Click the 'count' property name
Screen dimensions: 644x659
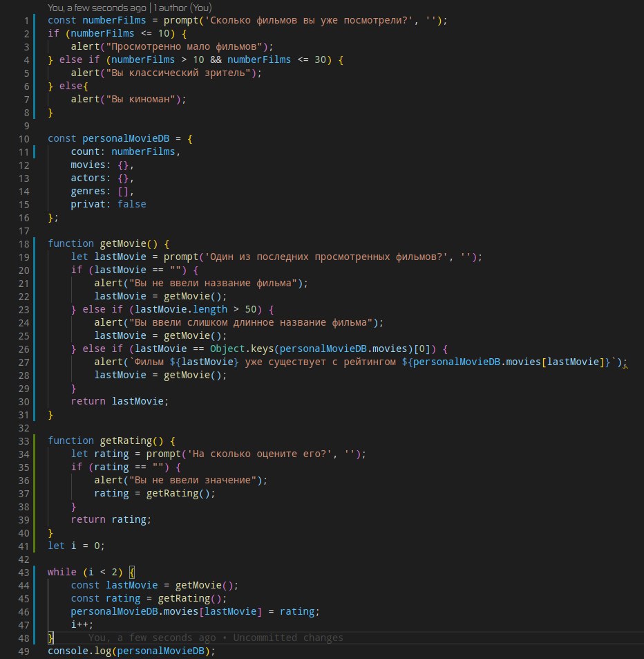coord(85,151)
